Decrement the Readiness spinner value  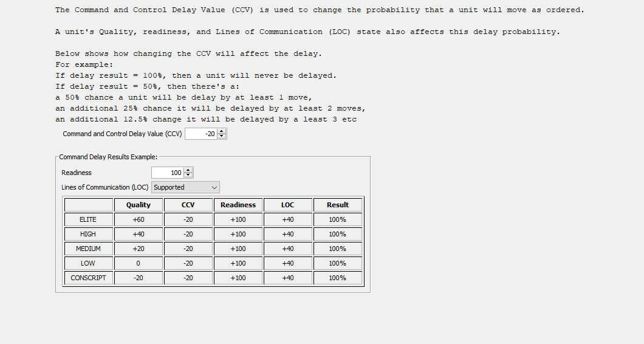point(188,175)
